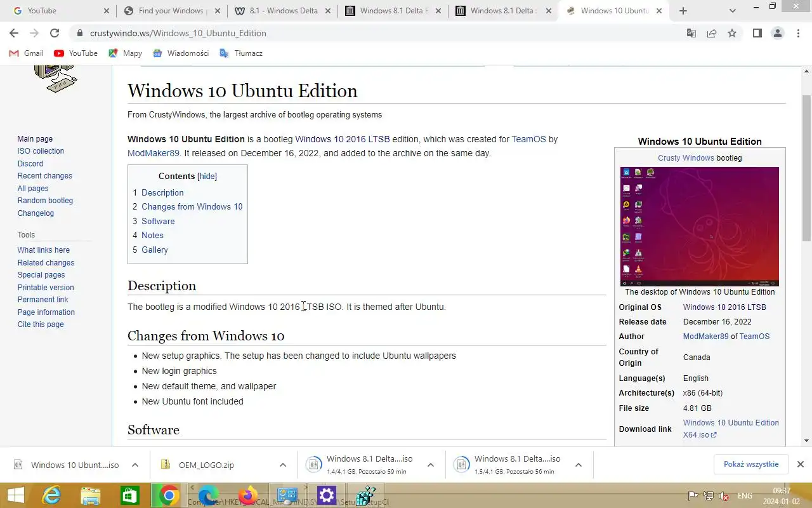Image resolution: width=812 pixels, height=508 pixels.
Task: Select the Chrome taskbar icon
Action: [169, 495]
